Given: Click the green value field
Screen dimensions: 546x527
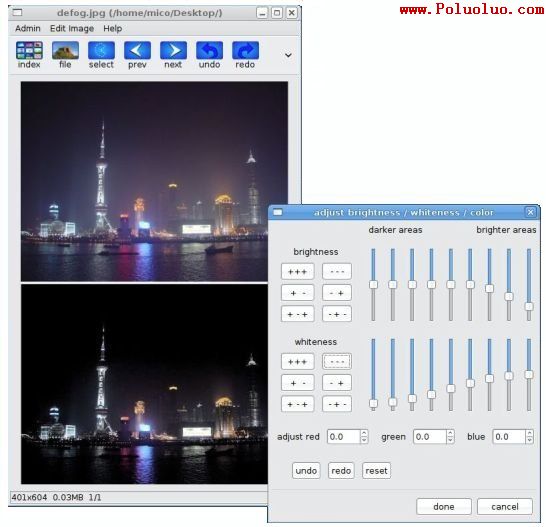Looking at the screenshot, I should (x=430, y=437).
